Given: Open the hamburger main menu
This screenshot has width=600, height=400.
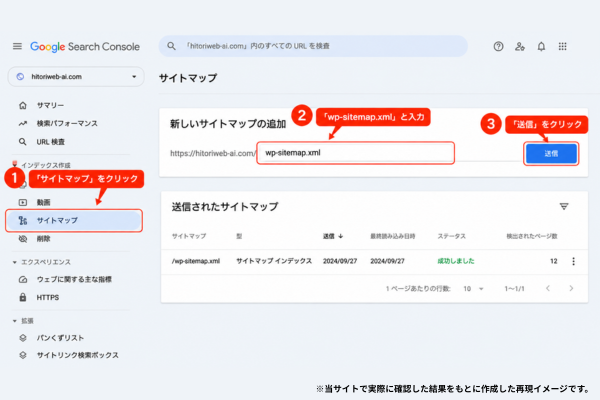Looking at the screenshot, I should [x=17, y=46].
